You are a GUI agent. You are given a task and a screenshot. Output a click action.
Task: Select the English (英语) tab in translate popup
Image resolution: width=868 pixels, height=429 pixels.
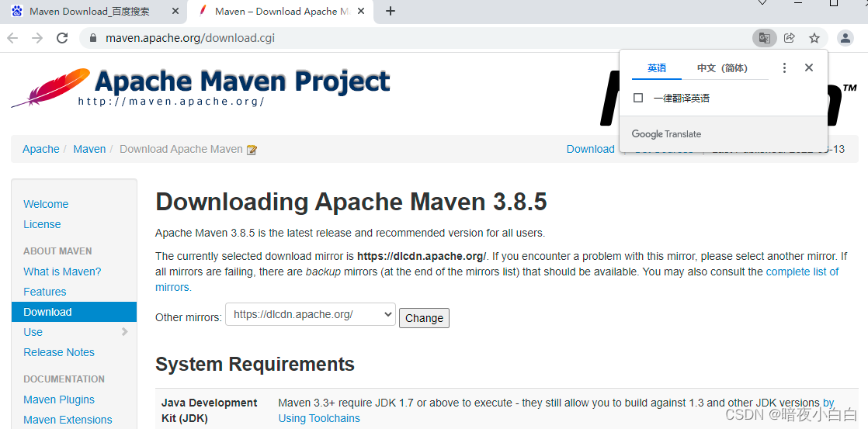point(657,68)
